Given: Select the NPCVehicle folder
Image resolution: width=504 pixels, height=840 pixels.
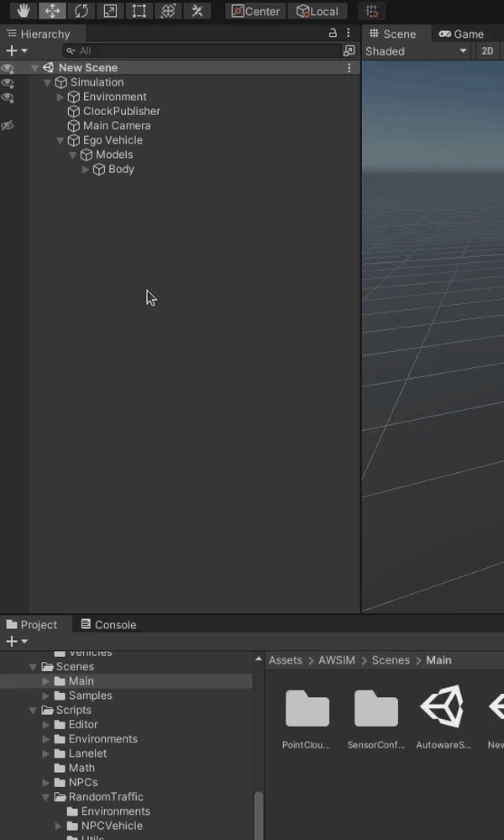Looking at the screenshot, I should [112, 826].
